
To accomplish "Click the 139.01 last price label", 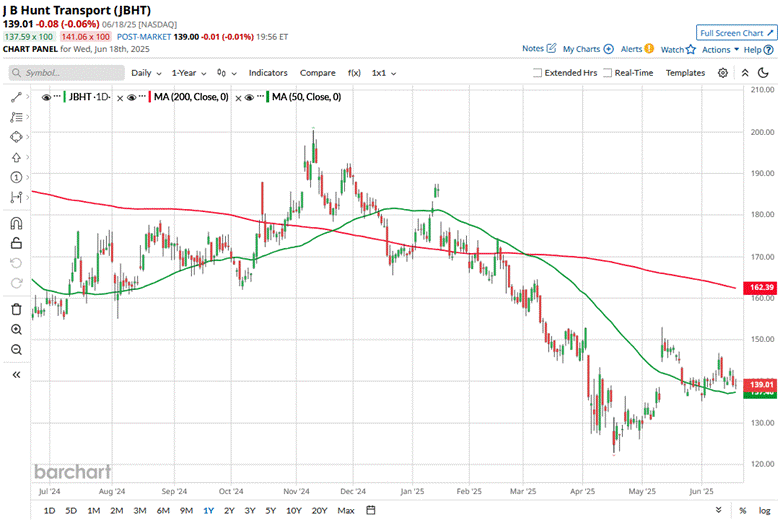I will [760, 384].
